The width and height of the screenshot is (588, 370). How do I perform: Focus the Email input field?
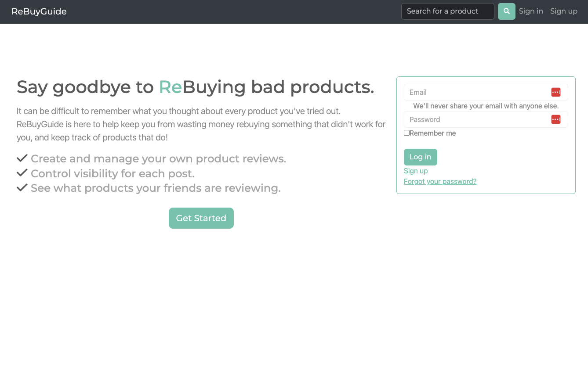pos(486,92)
